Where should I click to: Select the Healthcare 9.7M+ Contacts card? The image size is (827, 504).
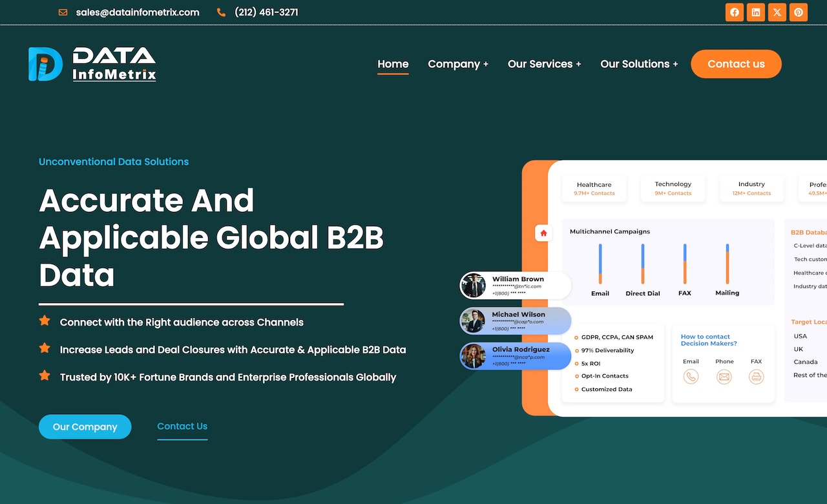click(594, 189)
